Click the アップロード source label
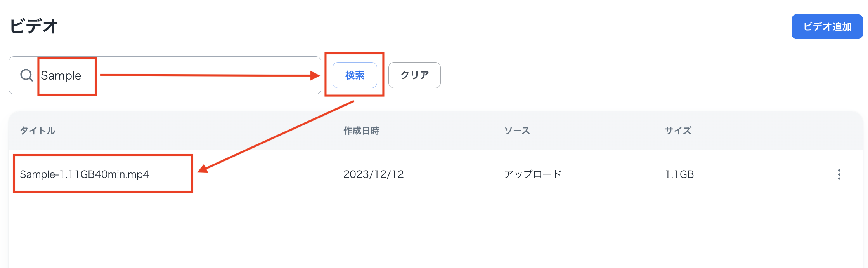Viewport: 868px width, 268px height. coord(533,175)
